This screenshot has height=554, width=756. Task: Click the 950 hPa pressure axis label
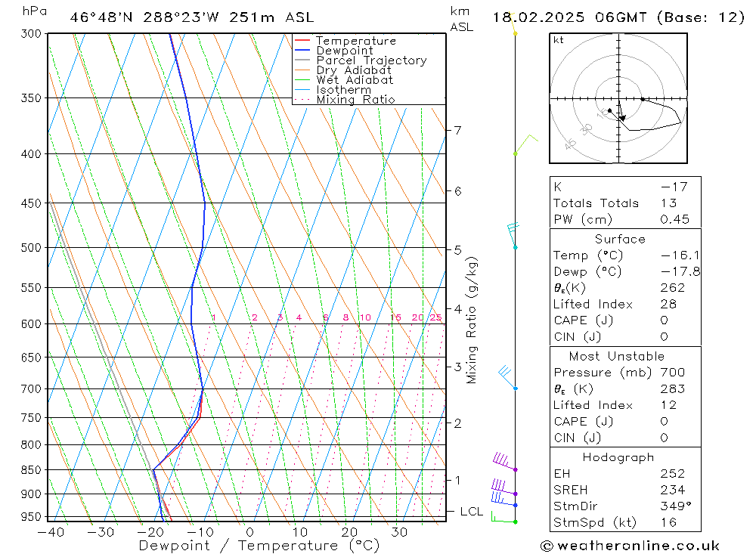click(31, 517)
